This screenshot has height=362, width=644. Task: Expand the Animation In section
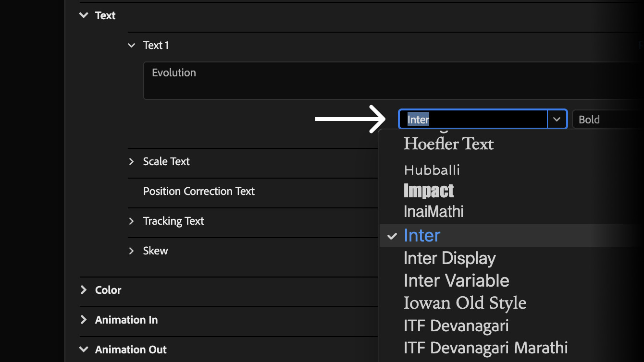pos(84,320)
